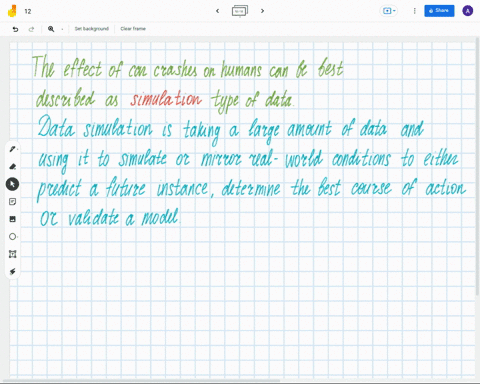Go to the next frame
Viewport: 480px width, 384px height.
click(x=262, y=11)
